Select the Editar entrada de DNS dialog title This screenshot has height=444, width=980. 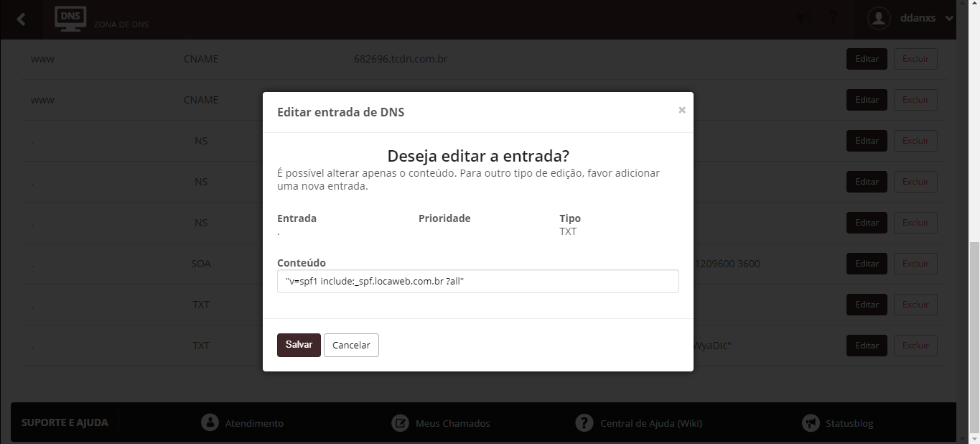340,112
